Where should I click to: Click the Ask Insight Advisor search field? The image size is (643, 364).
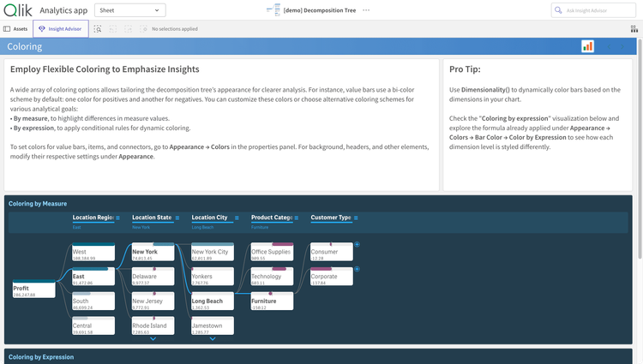pyautogui.click(x=593, y=10)
